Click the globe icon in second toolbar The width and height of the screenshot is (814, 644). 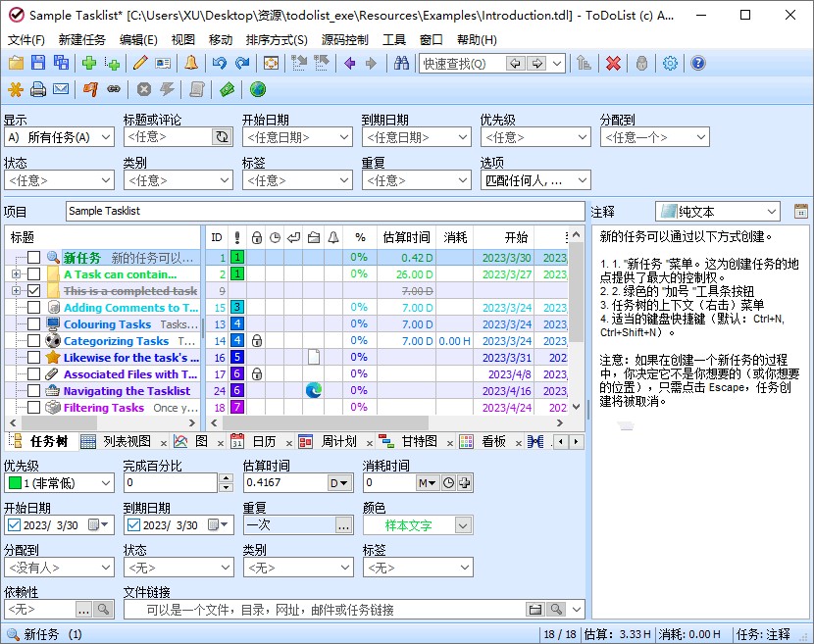[258, 90]
